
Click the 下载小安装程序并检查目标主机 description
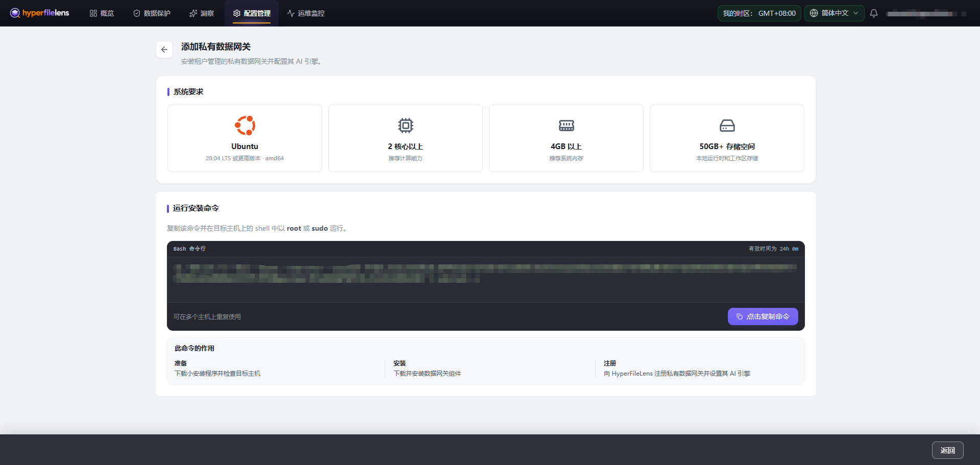217,374
